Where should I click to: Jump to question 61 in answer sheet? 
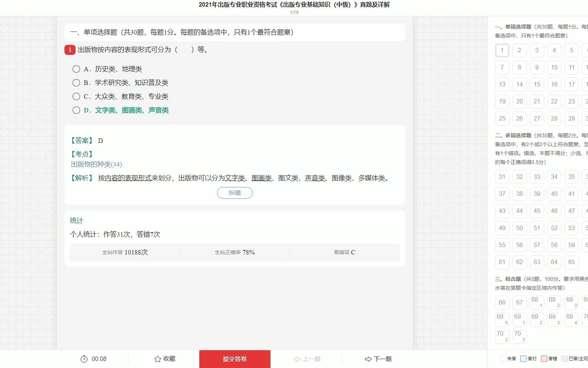[502, 262]
